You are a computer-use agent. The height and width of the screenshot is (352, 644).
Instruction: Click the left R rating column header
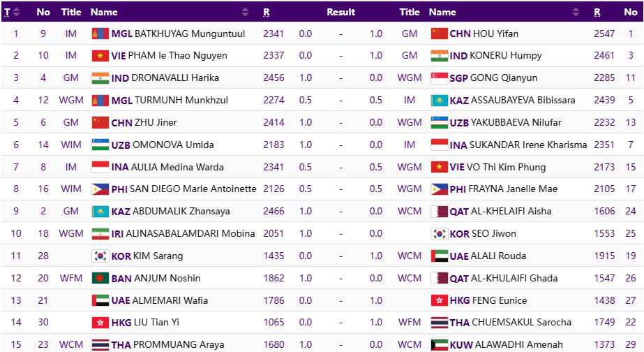[267, 12]
